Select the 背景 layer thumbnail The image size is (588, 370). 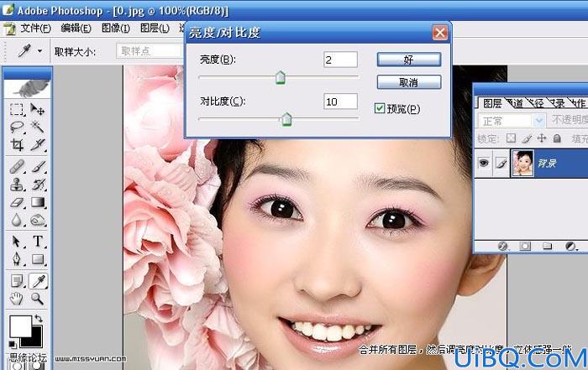click(x=522, y=163)
